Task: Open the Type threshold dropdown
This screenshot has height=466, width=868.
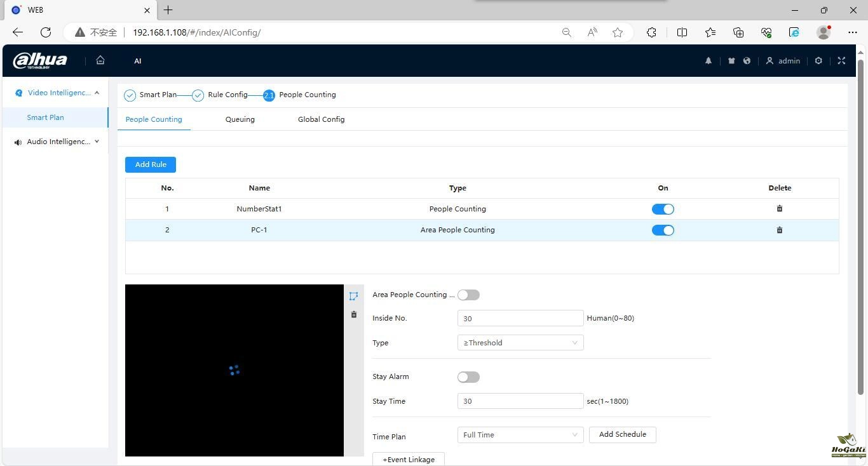Action: (x=520, y=343)
